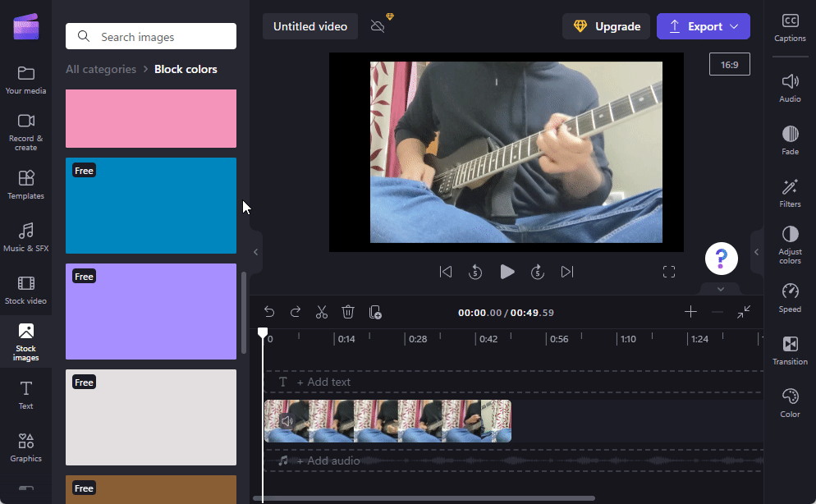Click the redo arrow icon
The image size is (816, 504).
(296, 312)
